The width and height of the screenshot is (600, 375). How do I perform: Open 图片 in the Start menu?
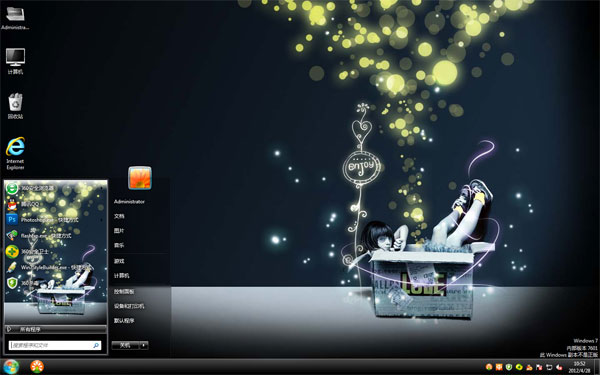point(119,231)
